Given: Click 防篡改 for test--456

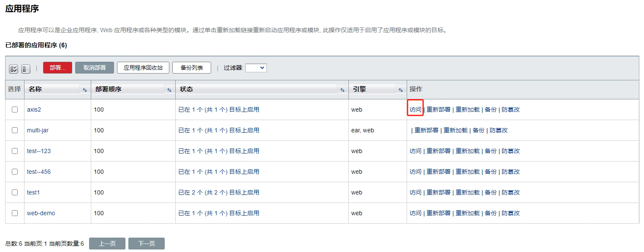Looking at the screenshot, I should (x=511, y=172).
